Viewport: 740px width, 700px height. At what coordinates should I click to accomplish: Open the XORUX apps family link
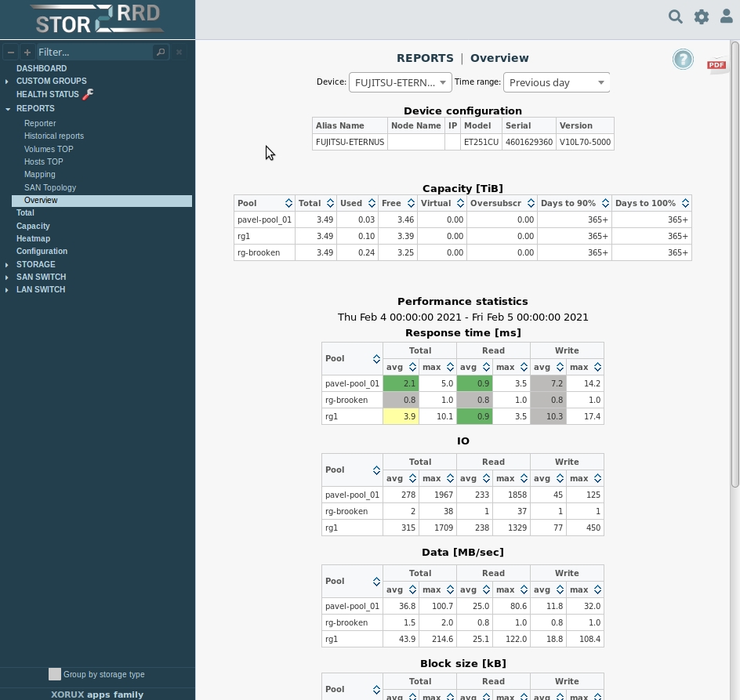coord(97,694)
